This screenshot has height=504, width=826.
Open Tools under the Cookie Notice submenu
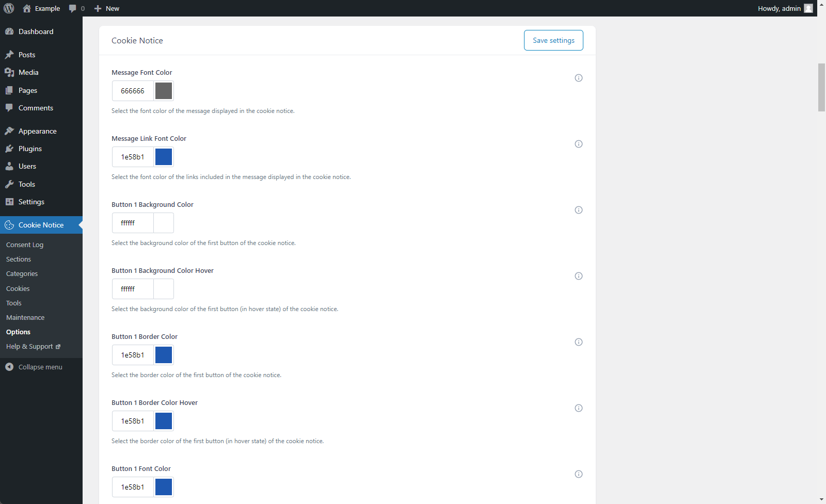14,303
